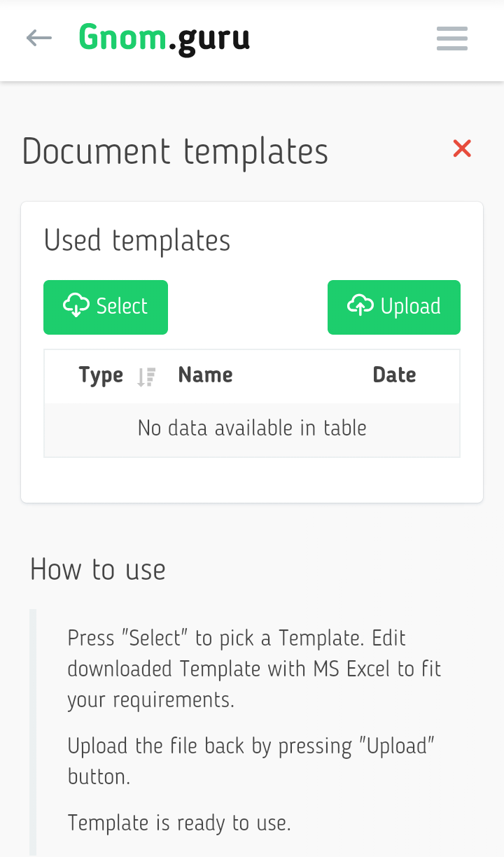
Task: Click the cloud upload icon on Upload
Action: [360, 306]
